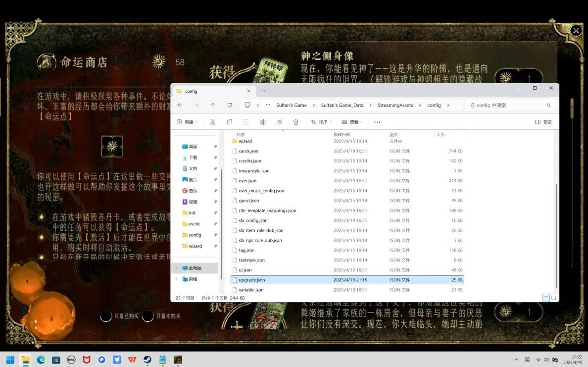Click the Rename icon in the toolbar
This screenshot has height=367, width=588.
[x=262, y=121]
